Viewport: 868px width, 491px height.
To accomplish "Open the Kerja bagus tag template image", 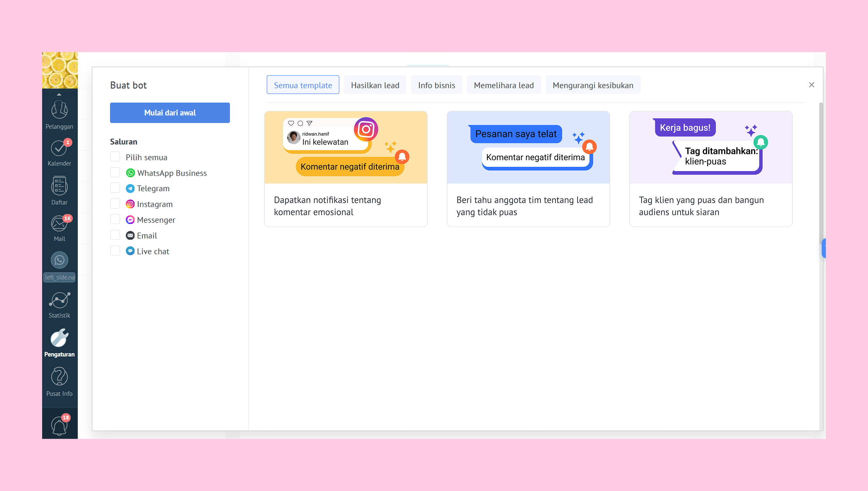I will (x=711, y=147).
